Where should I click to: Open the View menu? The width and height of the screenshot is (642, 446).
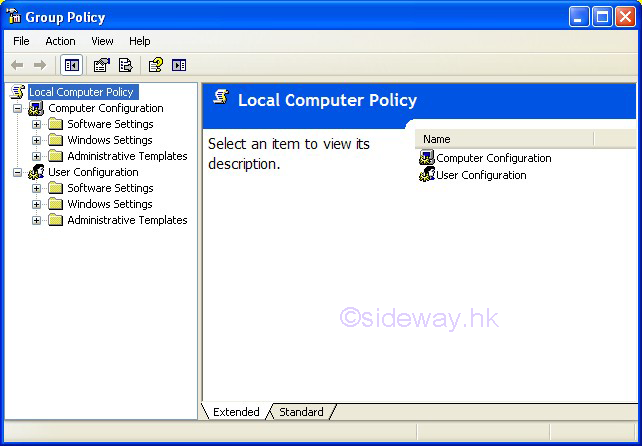(102, 41)
